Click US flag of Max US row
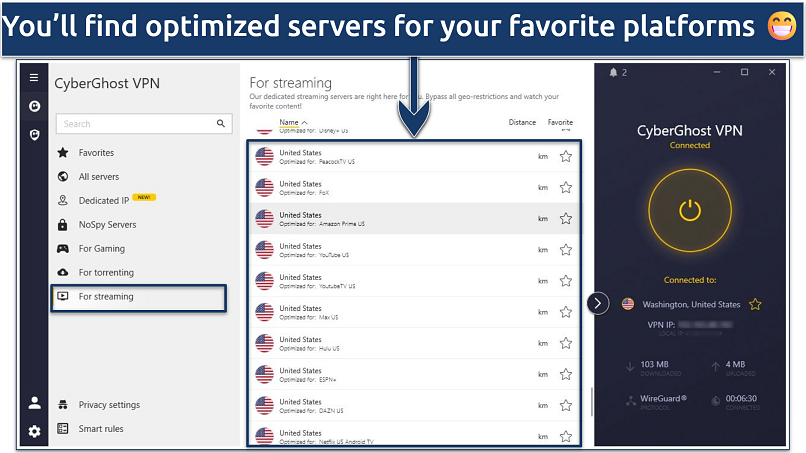Image resolution: width=806 pixels, height=453 pixels. (264, 312)
